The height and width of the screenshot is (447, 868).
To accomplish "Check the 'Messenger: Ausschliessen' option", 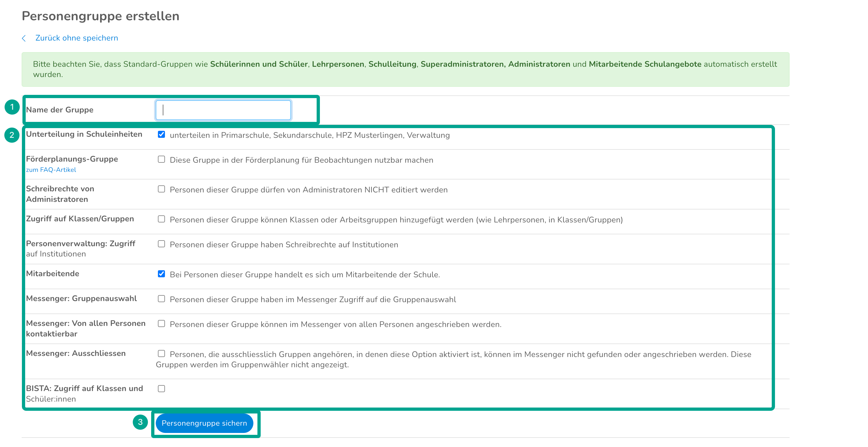I will pyautogui.click(x=161, y=354).
